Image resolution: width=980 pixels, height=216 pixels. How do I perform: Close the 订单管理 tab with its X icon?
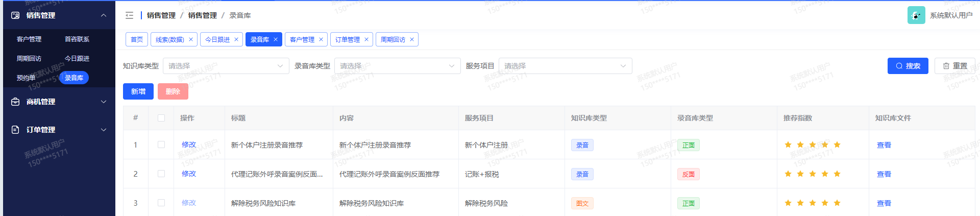(x=366, y=39)
